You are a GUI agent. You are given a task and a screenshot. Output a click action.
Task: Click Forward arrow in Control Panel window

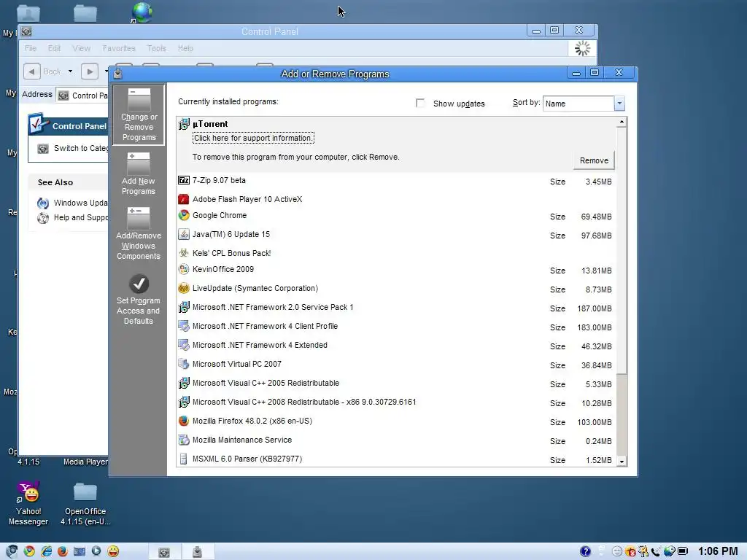pos(90,71)
